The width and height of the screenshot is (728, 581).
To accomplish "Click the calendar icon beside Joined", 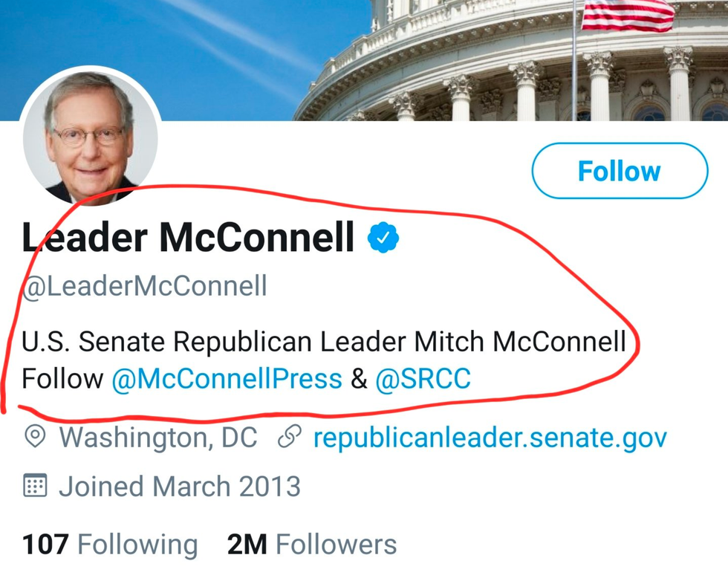I will [35, 486].
